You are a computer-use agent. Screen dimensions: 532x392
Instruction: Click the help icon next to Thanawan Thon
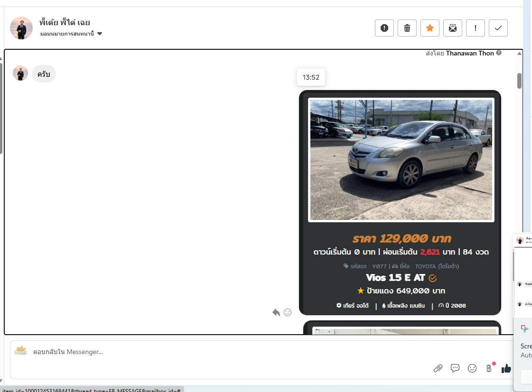coord(499,53)
